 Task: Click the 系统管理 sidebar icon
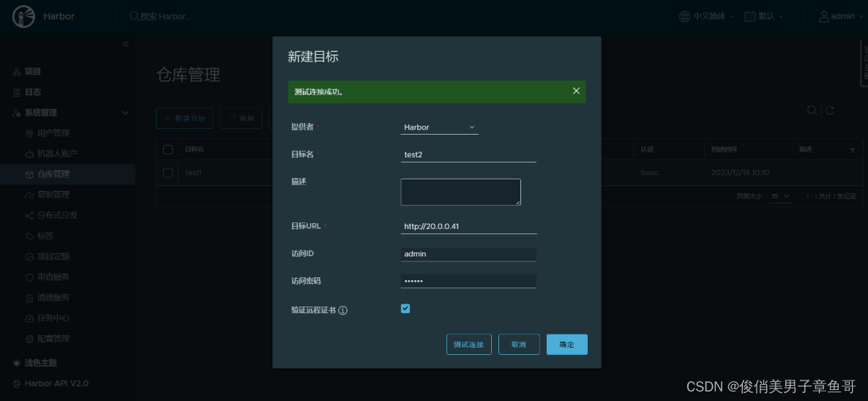tap(17, 112)
